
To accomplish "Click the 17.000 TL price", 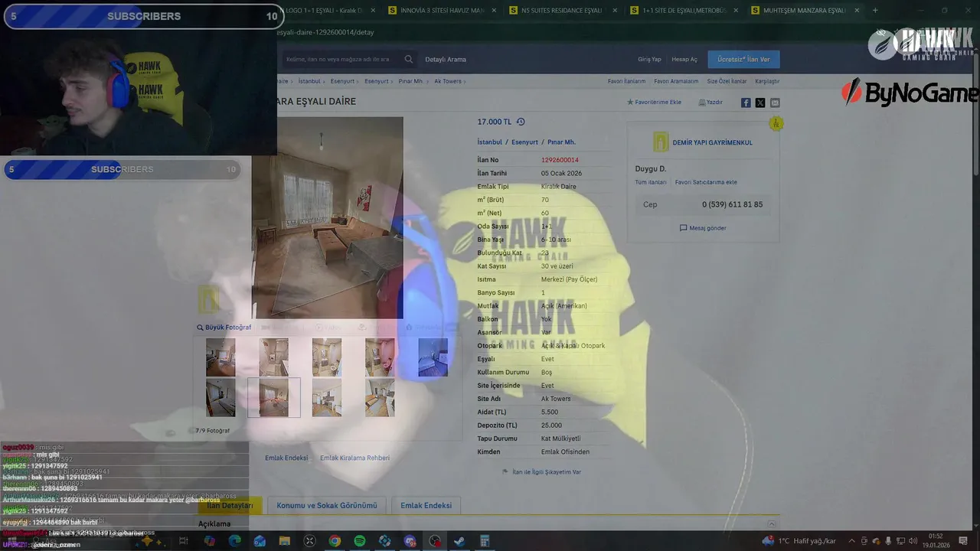I will coord(494,122).
